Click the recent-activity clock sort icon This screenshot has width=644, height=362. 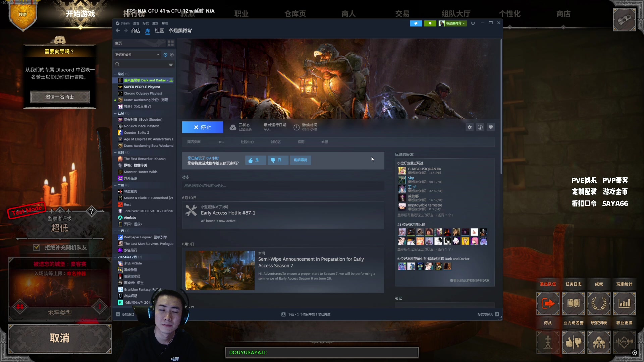click(165, 55)
